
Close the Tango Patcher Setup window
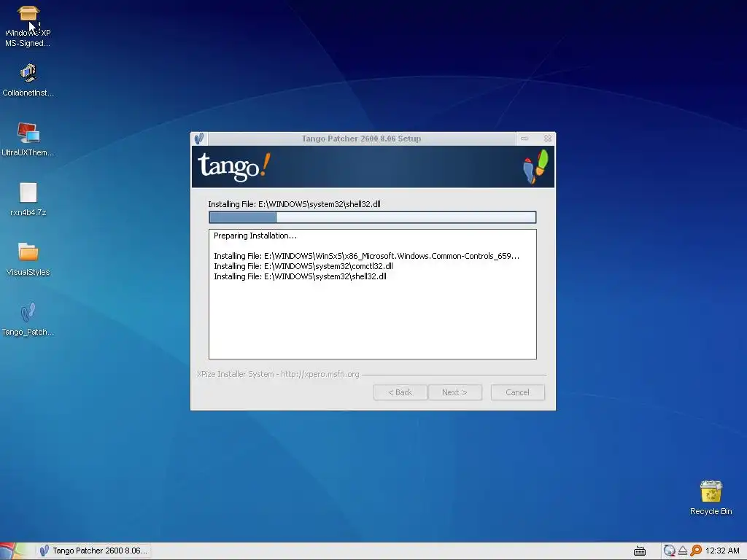pos(547,139)
